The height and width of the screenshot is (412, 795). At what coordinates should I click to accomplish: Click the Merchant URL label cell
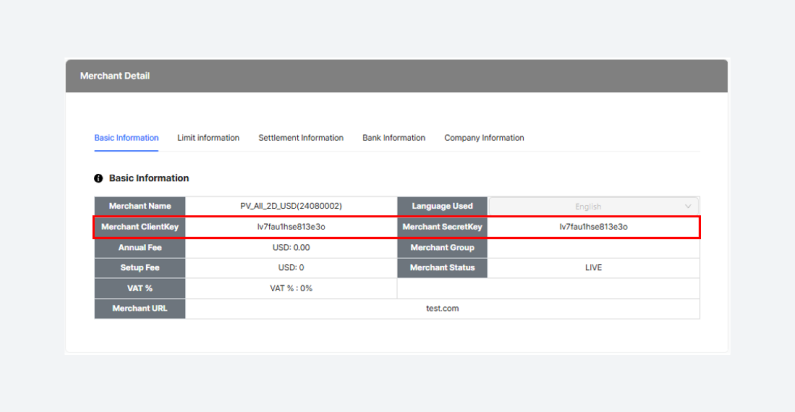tap(140, 309)
